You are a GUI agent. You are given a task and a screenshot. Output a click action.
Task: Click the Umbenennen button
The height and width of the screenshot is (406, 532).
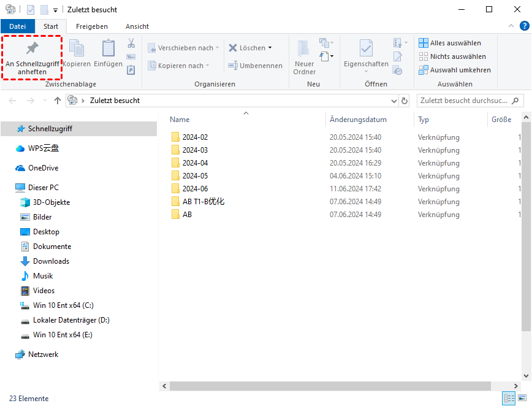(255, 66)
